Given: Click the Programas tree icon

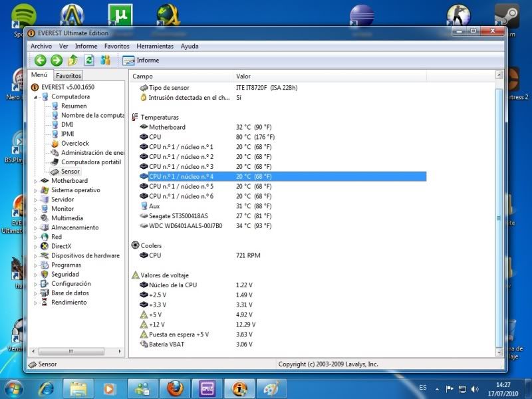Looking at the screenshot, I should click(45, 265).
